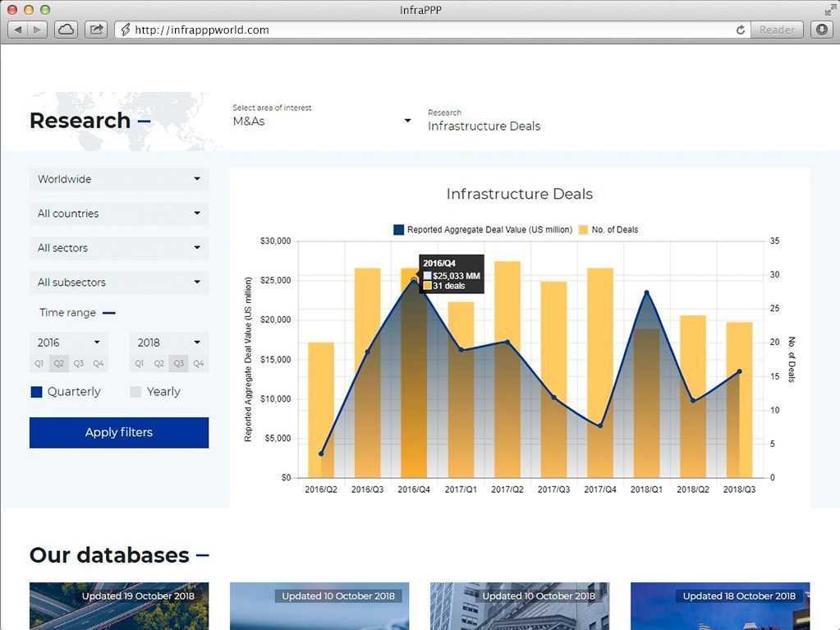Click the browser URL address field
This screenshot has width=840, height=630.
tap(427, 30)
